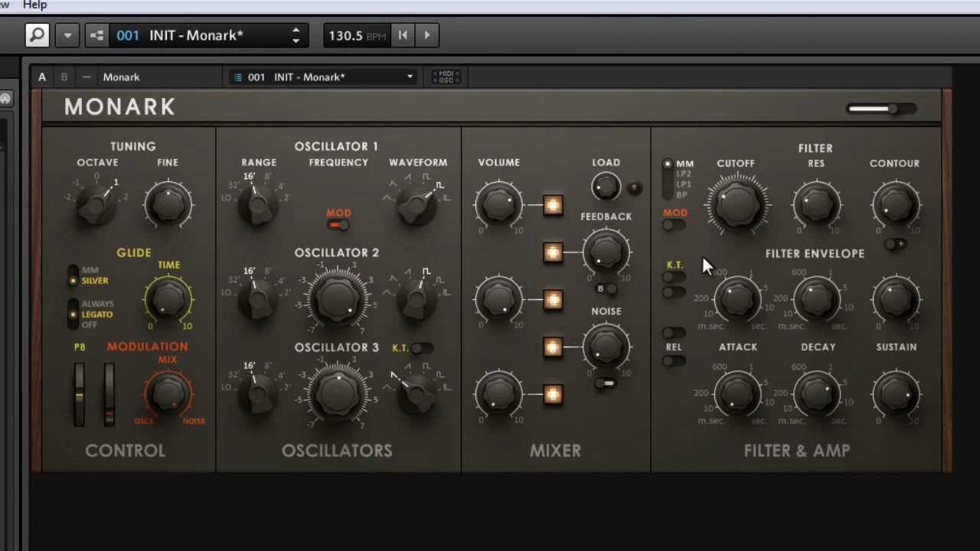980x551 pixels.
Task: Click the Filter Envelope sustain knob
Action: 895,298
